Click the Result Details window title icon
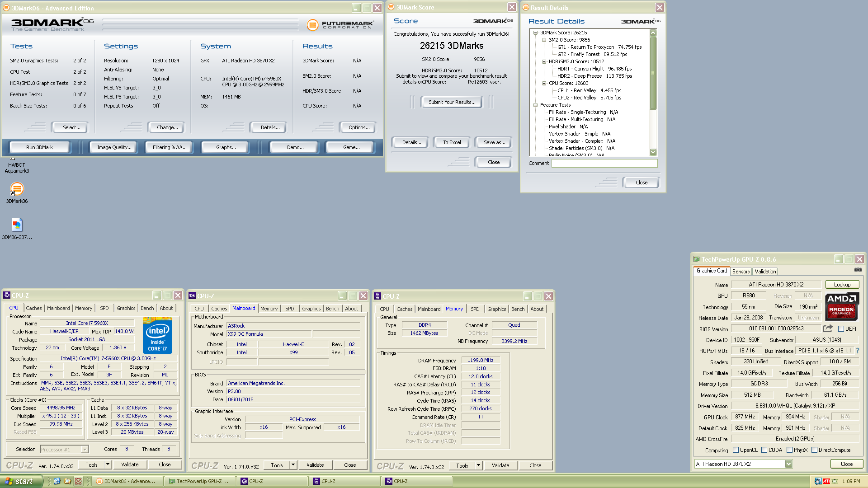This screenshot has width=868, height=488. [x=526, y=8]
